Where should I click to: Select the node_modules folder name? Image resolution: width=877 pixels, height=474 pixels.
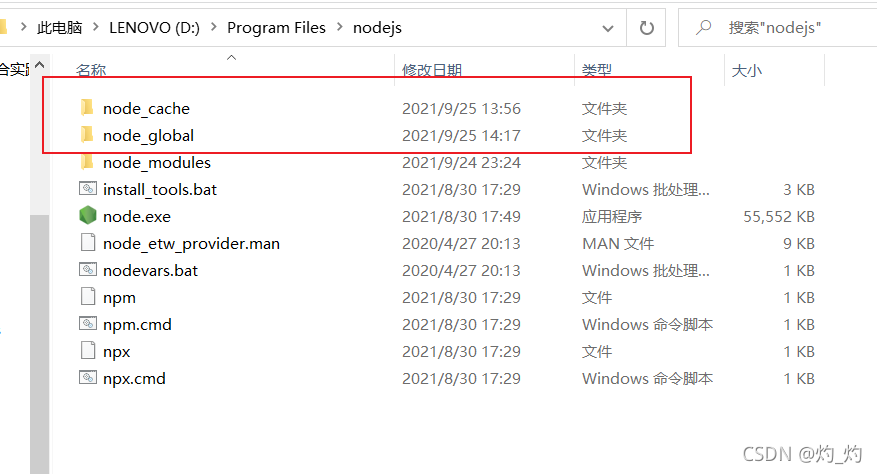[x=157, y=162]
